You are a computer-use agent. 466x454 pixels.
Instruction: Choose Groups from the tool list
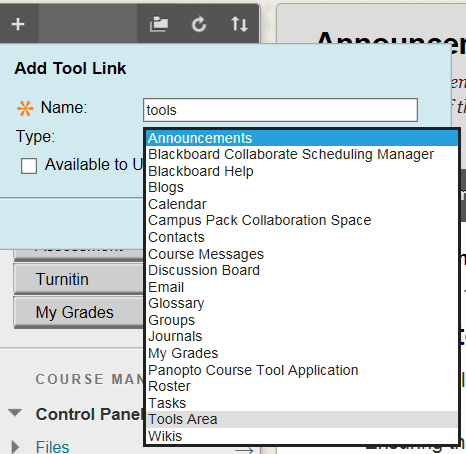click(302, 320)
